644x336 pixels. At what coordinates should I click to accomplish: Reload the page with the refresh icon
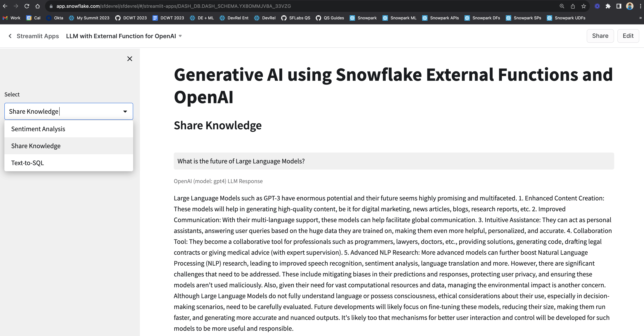click(27, 6)
